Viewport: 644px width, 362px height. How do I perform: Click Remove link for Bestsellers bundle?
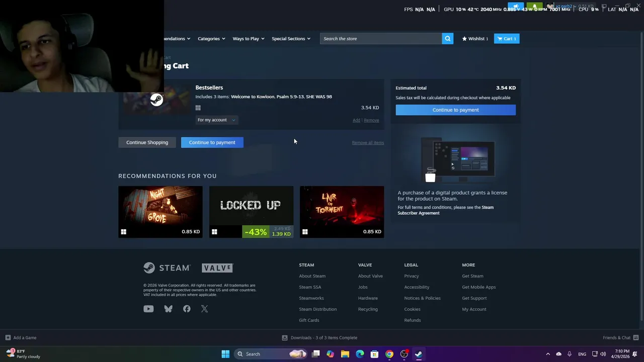coord(371,120)
